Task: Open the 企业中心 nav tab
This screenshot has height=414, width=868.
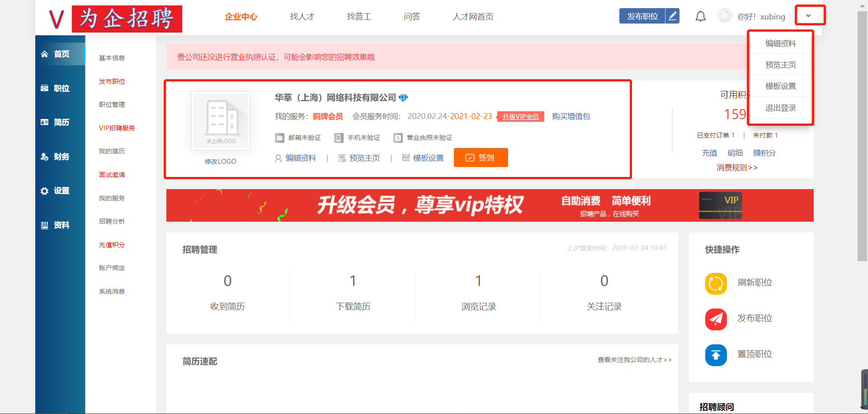Action: (241, 17)
